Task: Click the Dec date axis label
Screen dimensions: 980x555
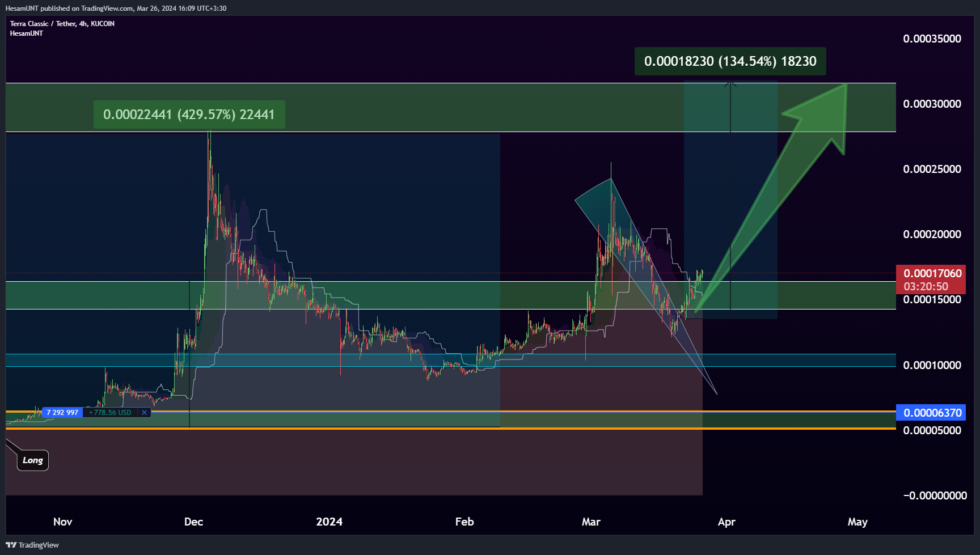Action: 193,522
